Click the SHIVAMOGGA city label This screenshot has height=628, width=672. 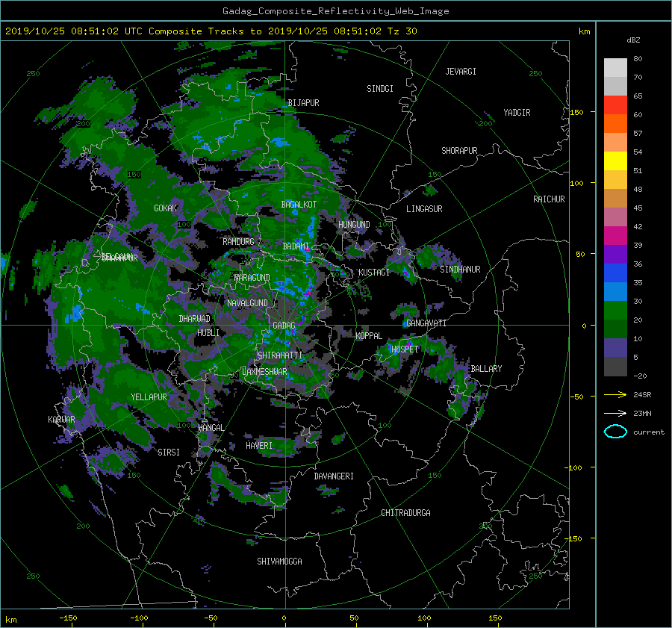(x=279, y=562)
